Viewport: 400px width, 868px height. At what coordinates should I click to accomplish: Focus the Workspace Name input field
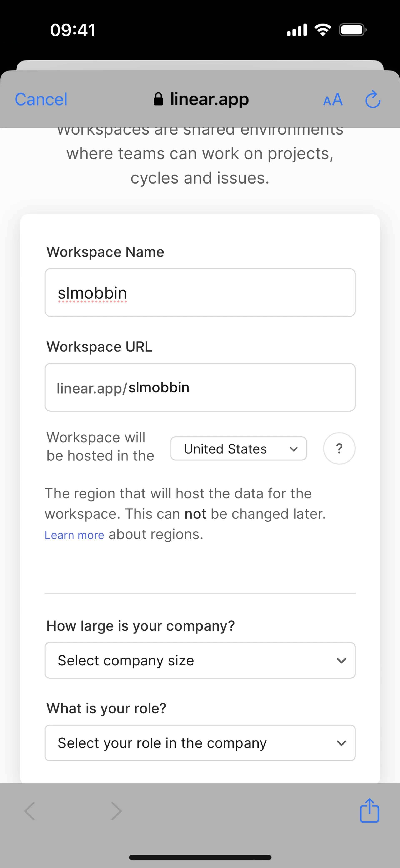(x=200, y=292)
